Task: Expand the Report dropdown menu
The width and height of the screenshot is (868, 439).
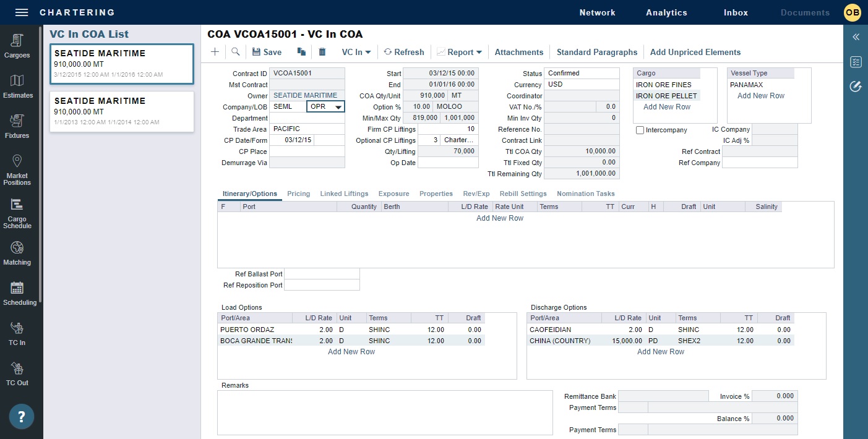Action: point(460,53)
